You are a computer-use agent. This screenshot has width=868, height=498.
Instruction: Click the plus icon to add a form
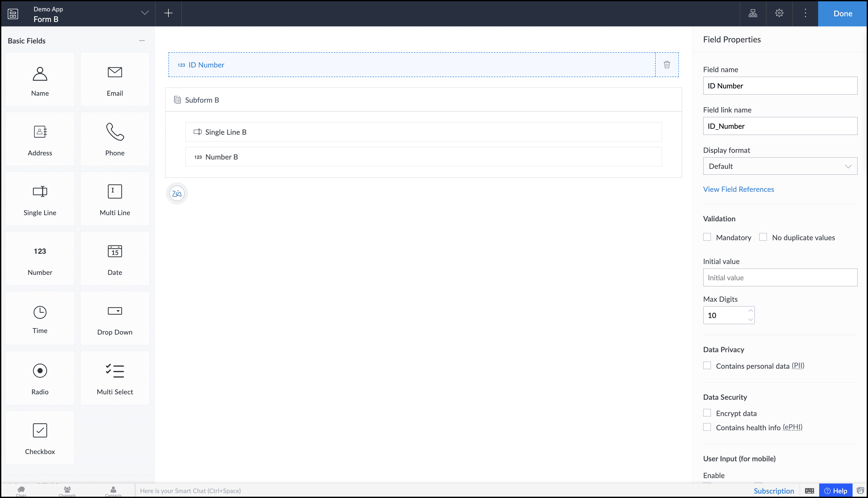pos(168,13)
